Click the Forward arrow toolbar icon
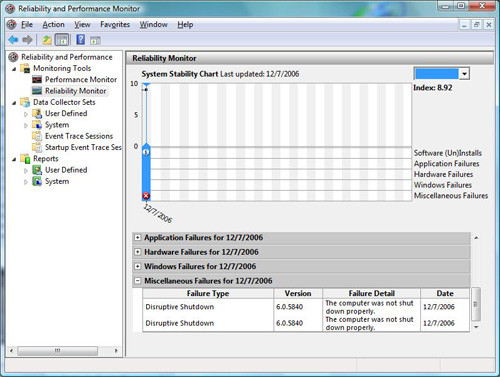 27,40
